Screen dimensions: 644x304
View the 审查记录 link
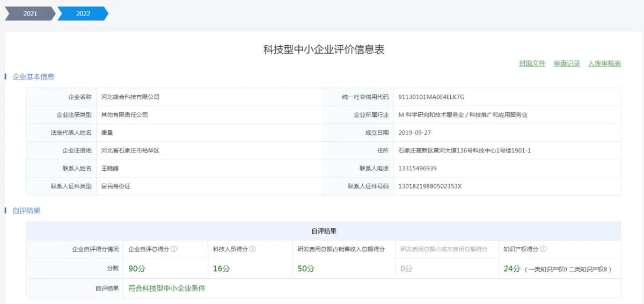[567, 63]
